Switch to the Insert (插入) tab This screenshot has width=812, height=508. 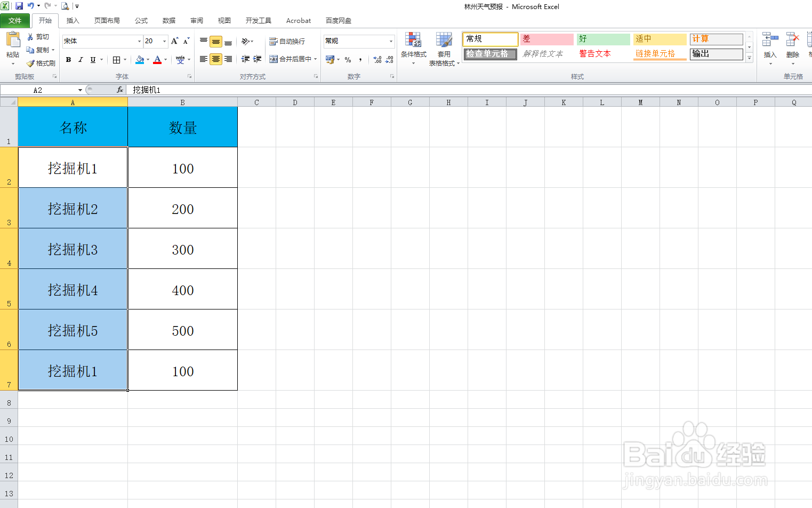[73, 21]
